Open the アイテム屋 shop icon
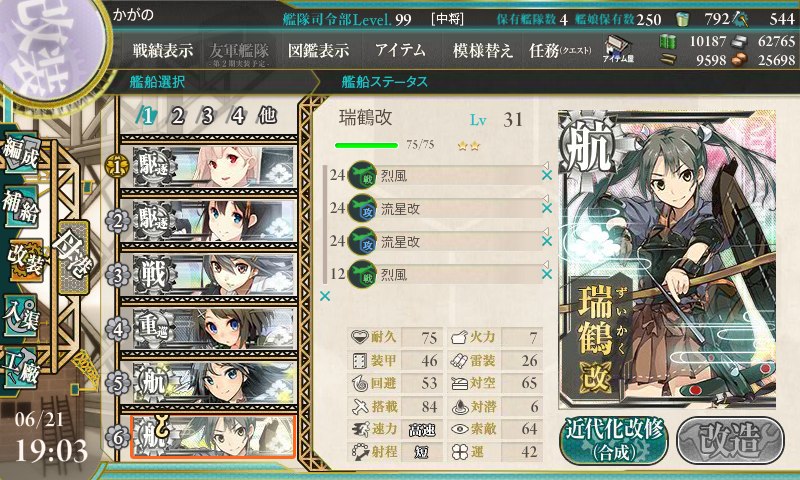Image resolution: width=800 pixels, height=480 pixels. (x=618, y=49)
